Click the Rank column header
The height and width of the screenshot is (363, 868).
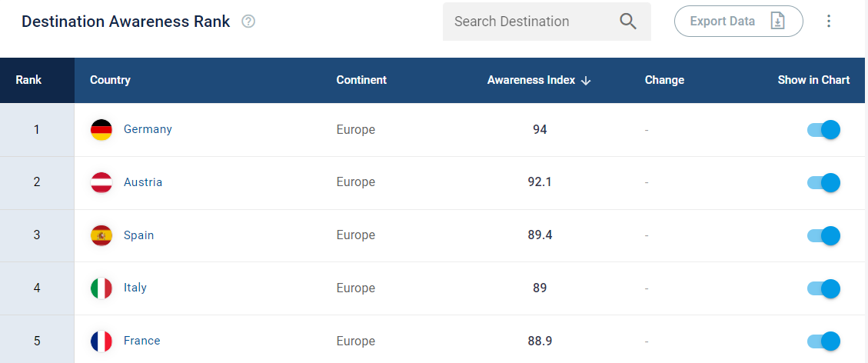coord(28,80)
